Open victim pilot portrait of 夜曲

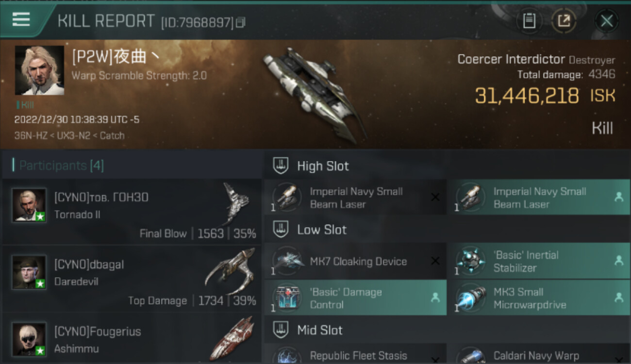click(39, 70)
